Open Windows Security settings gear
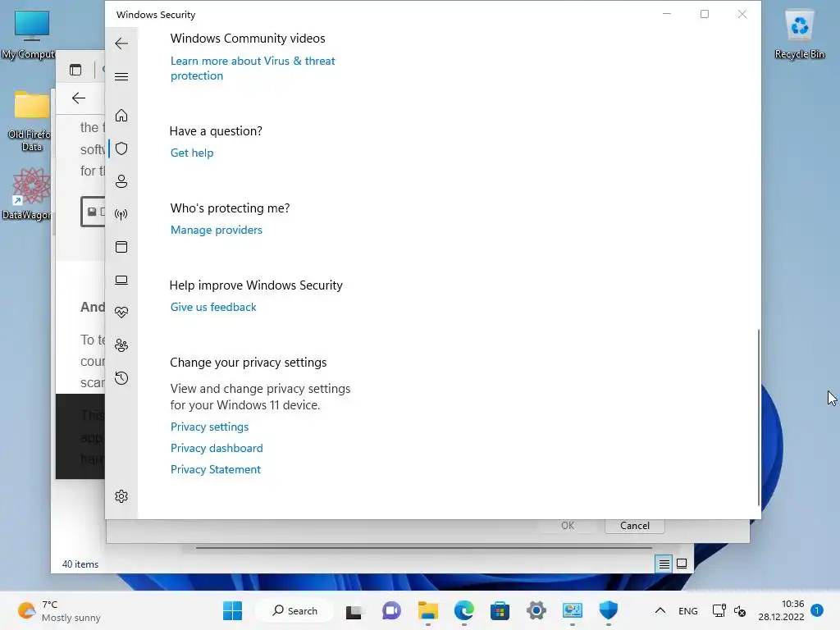 pyautogui.click(x=121, y=496)
